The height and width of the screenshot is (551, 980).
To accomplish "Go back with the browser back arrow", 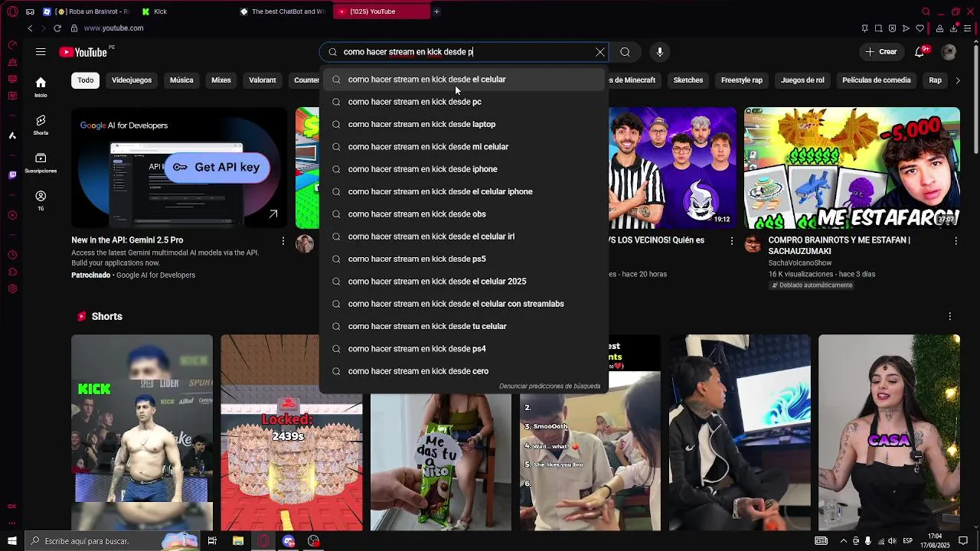I will [30, 28].
